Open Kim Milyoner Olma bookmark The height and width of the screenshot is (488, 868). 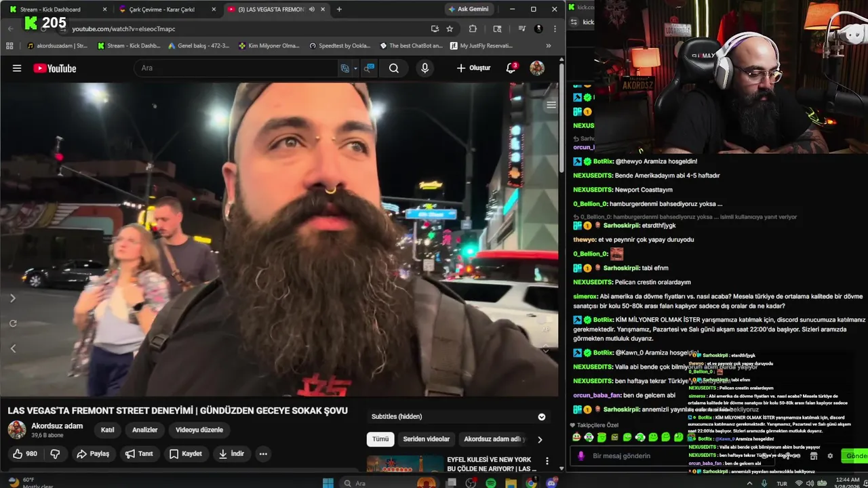click(269, 45)
